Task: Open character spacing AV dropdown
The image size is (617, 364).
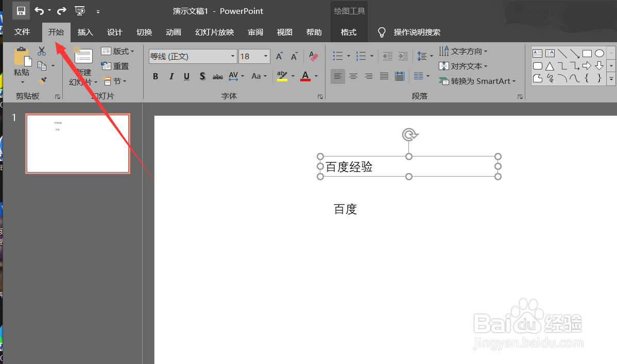Action: coord(236,76)
